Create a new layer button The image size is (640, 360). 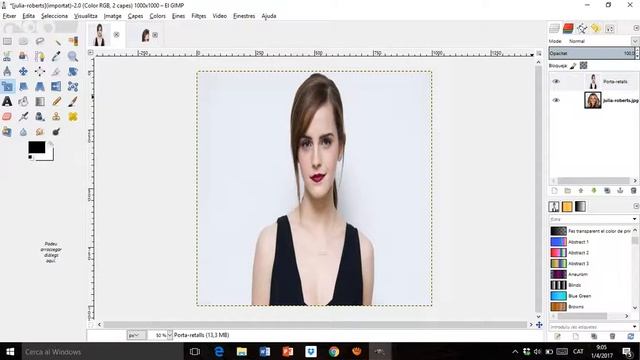click(554, 191)
